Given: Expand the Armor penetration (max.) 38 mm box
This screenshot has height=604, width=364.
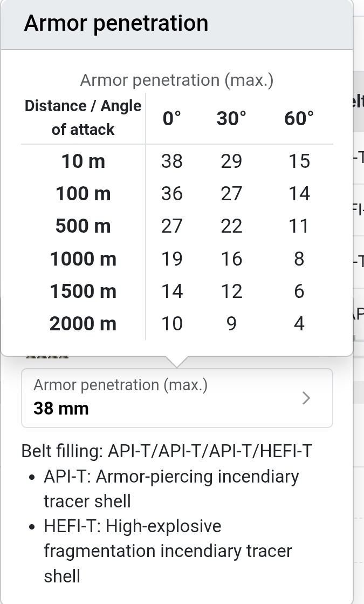Looking at the screenshot, I should (x=177, y=398).
